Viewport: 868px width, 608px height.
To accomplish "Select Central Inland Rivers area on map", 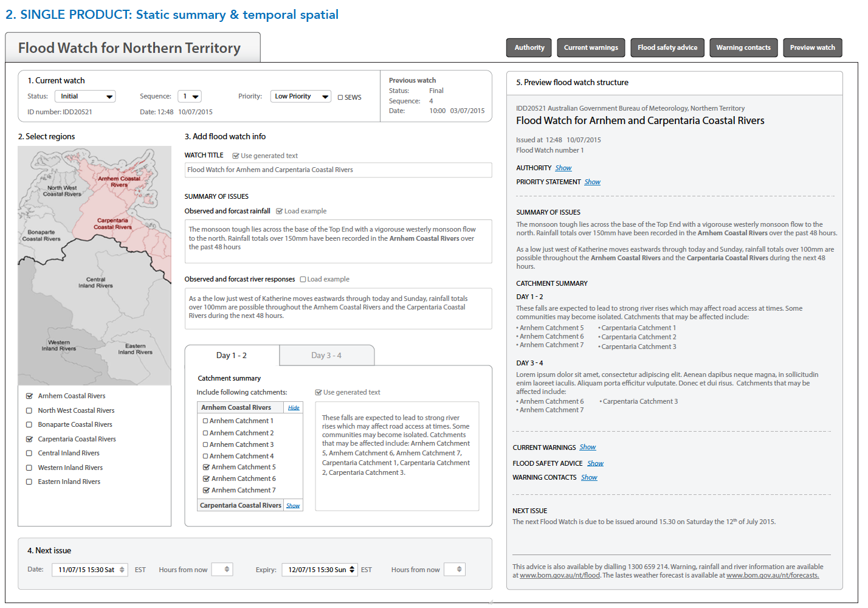I will [95, 283].
